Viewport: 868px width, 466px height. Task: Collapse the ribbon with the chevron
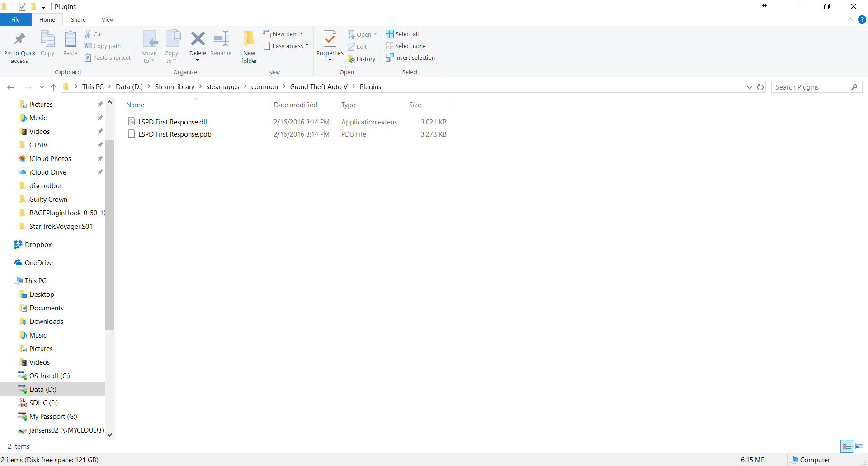tap(850, 19)
